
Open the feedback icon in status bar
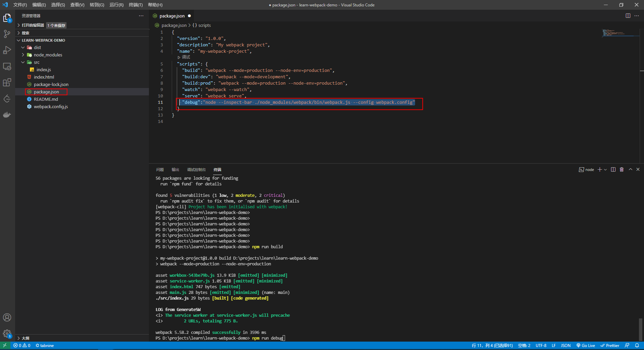[627, 345]
